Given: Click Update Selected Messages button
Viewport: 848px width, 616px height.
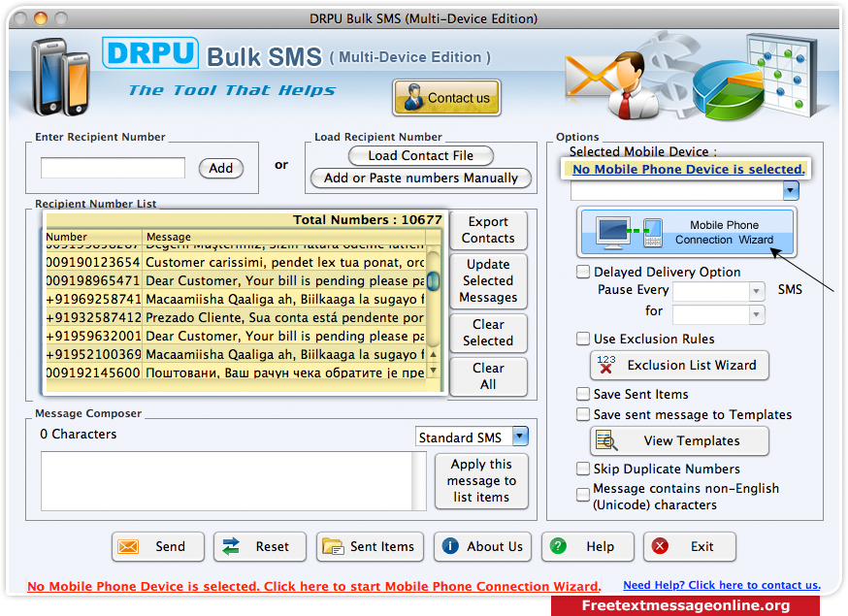Looking at the screenshot, I should coord(488,280).
